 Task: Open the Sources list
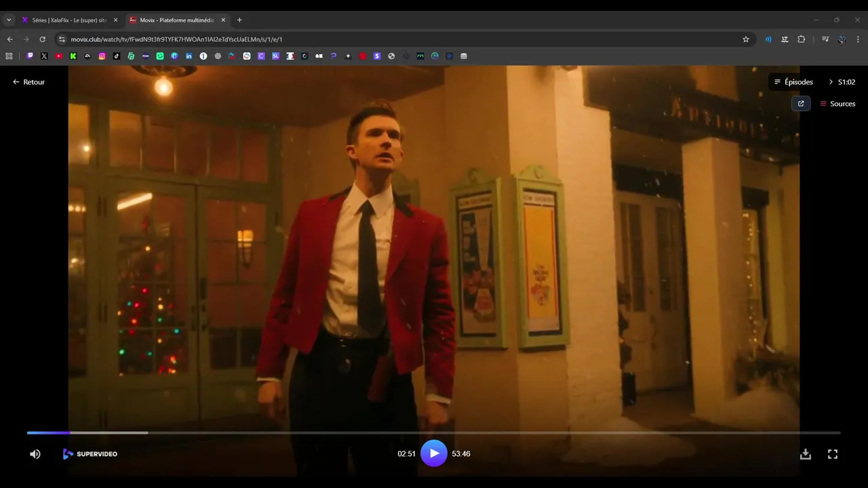(x=838, y=104)
